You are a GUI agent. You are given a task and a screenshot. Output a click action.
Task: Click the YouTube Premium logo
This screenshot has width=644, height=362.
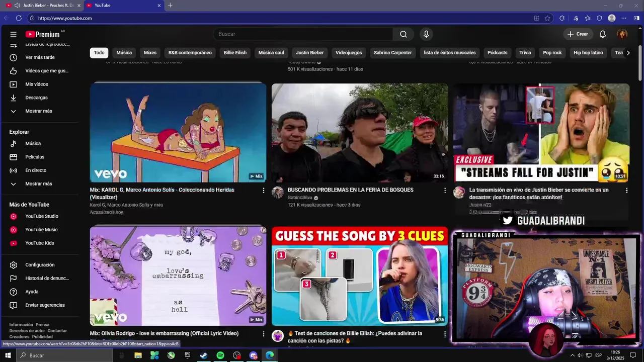point(44,34)
